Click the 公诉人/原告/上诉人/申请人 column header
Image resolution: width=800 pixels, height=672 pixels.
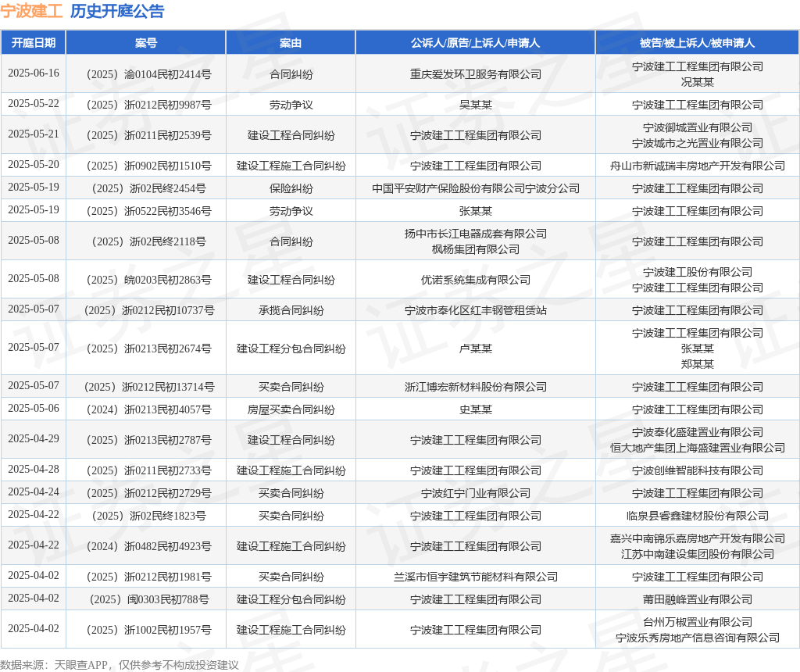pos(476,43)
